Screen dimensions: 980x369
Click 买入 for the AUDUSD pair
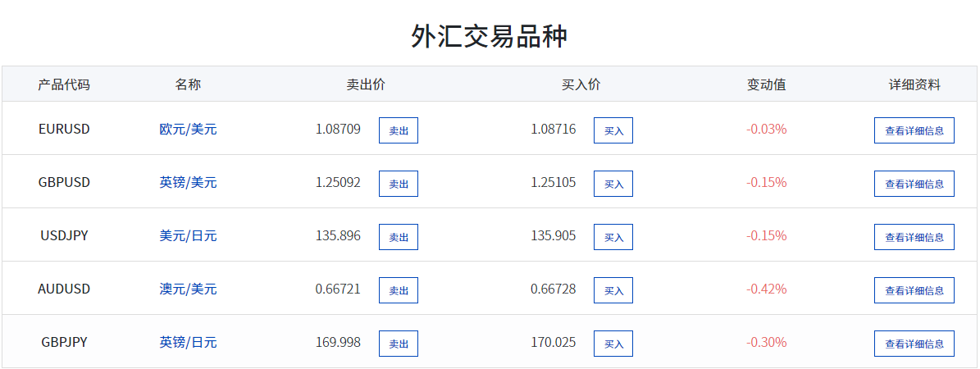tap(613, 290)
